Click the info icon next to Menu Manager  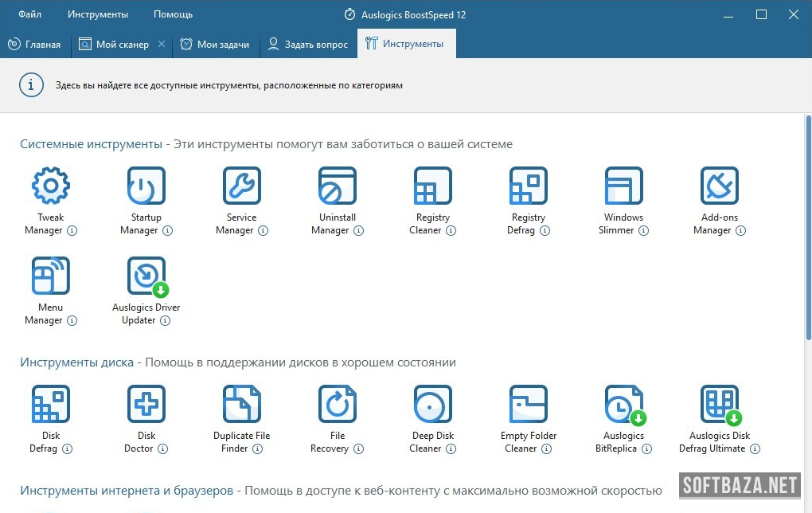72,321
